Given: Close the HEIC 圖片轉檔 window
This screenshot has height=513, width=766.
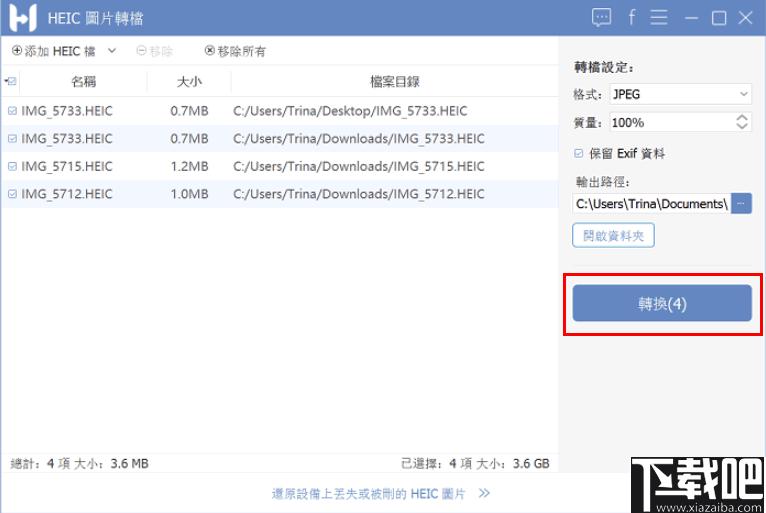Looking at the screenshot, I should (x=745, y=18).
